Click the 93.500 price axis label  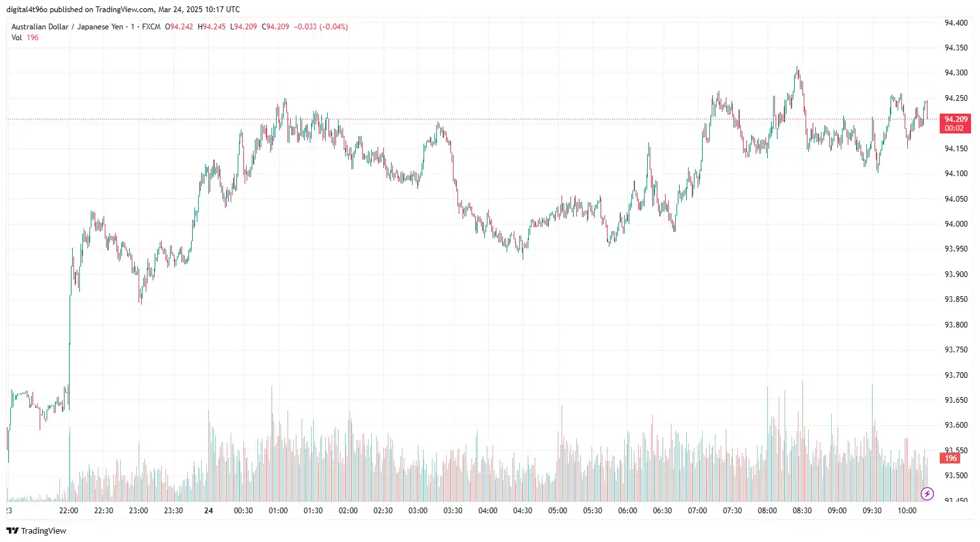click(956, 476)
